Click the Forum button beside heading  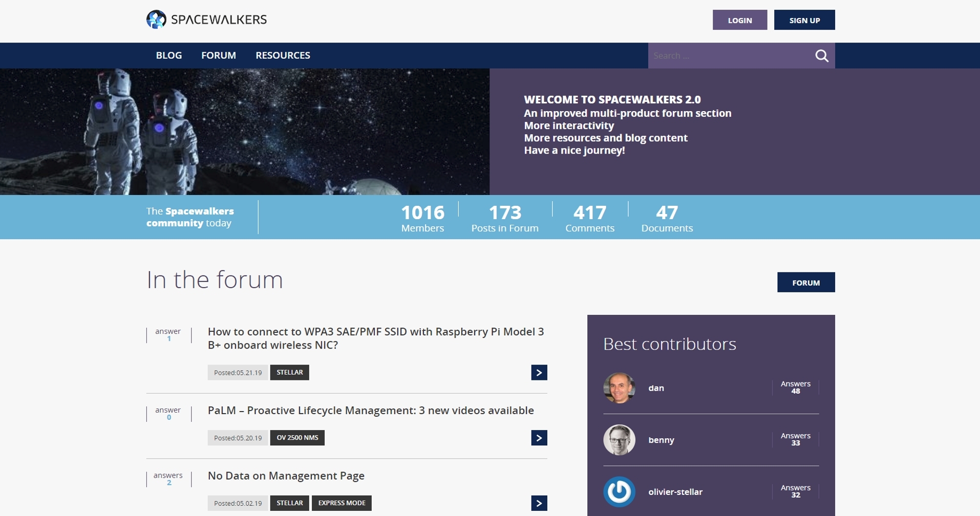(805, 283)
